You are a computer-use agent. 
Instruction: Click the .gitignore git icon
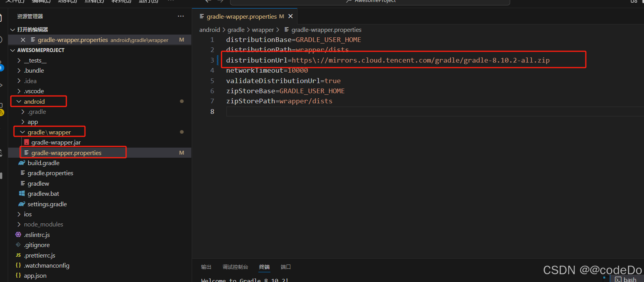pyautogui.click(x=18, y=245)
